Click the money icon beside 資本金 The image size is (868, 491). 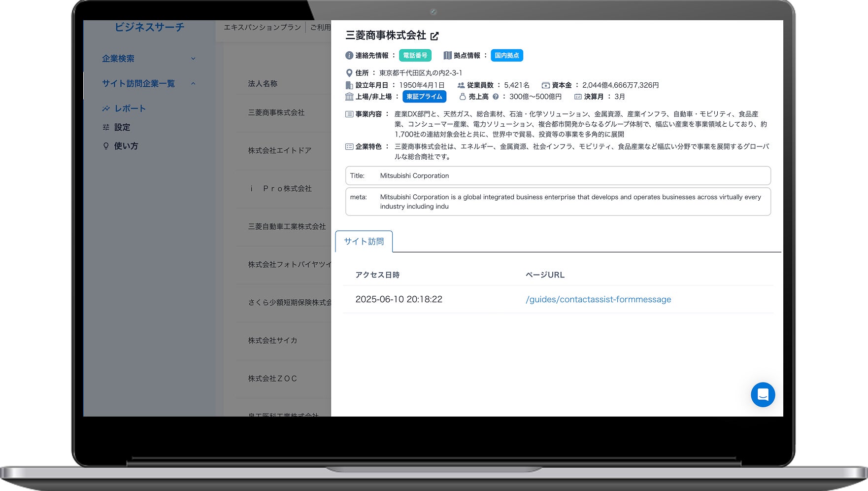tap(546, 85)
